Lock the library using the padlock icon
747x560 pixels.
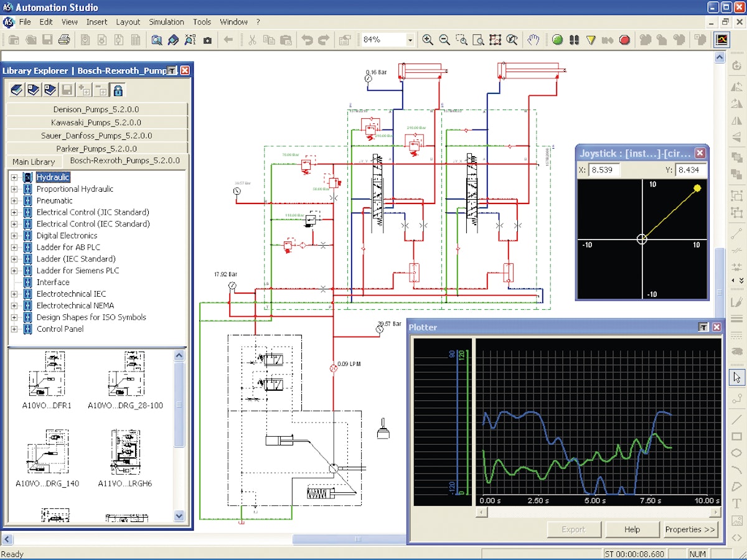(x=118, y=90)
